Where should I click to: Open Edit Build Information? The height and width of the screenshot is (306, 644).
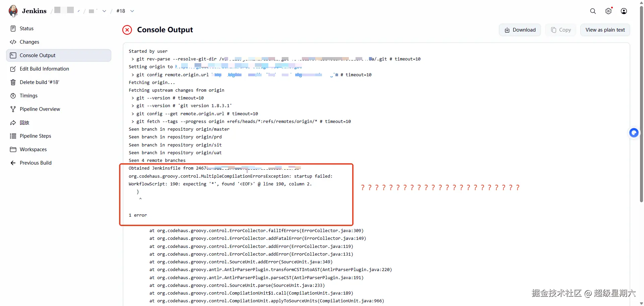44,69
